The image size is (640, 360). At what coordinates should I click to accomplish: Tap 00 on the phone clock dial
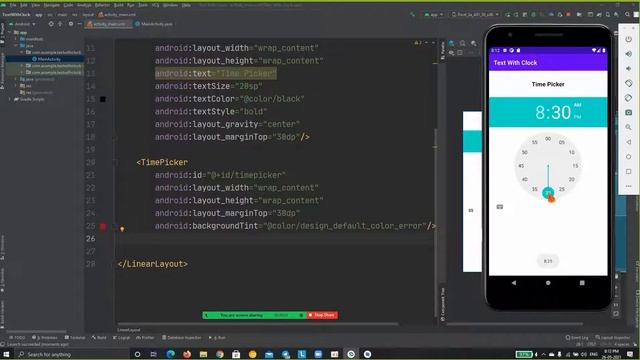(x=548, y=139)
